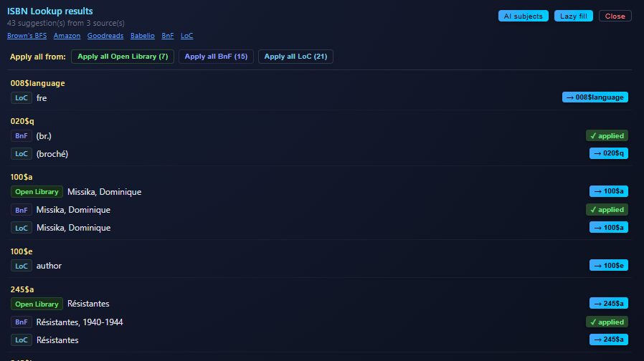Apply Open Library Résistantes to 245$a

(609, 303)
